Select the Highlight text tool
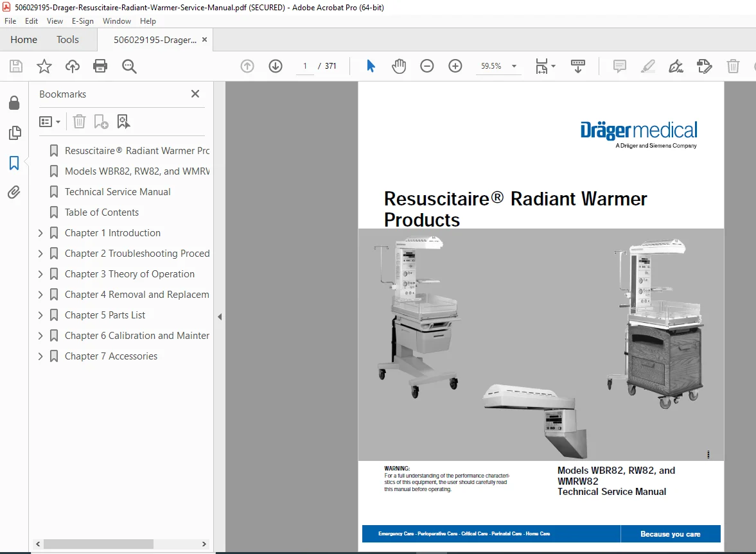 pos(648,66)
